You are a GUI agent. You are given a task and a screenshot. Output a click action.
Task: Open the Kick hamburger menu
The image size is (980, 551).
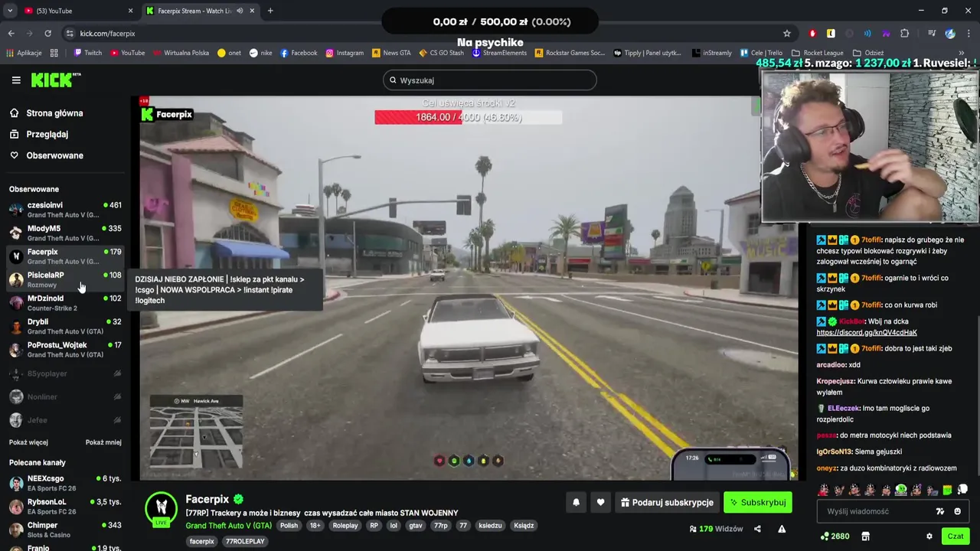(16, 80)
